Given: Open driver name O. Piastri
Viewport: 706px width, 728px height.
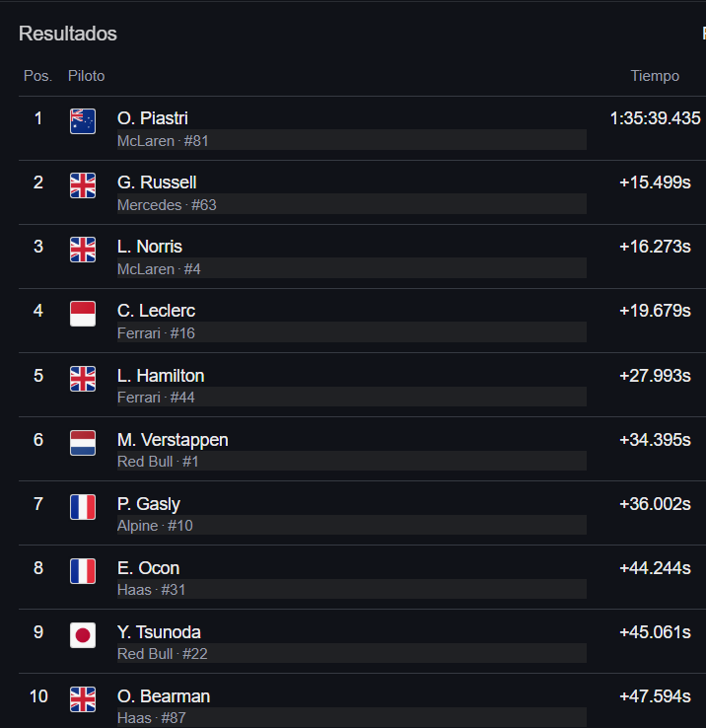Looking at the screenshot, I should [x=152, y=118].
